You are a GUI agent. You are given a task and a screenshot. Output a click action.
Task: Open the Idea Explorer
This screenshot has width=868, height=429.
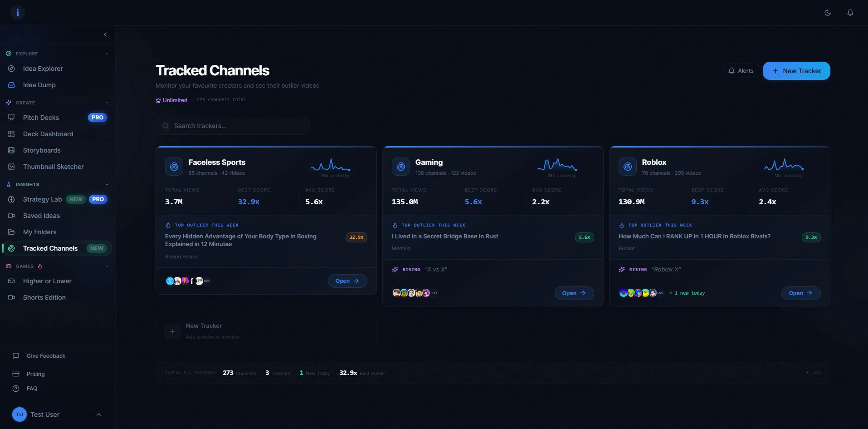tap(43, 69)
